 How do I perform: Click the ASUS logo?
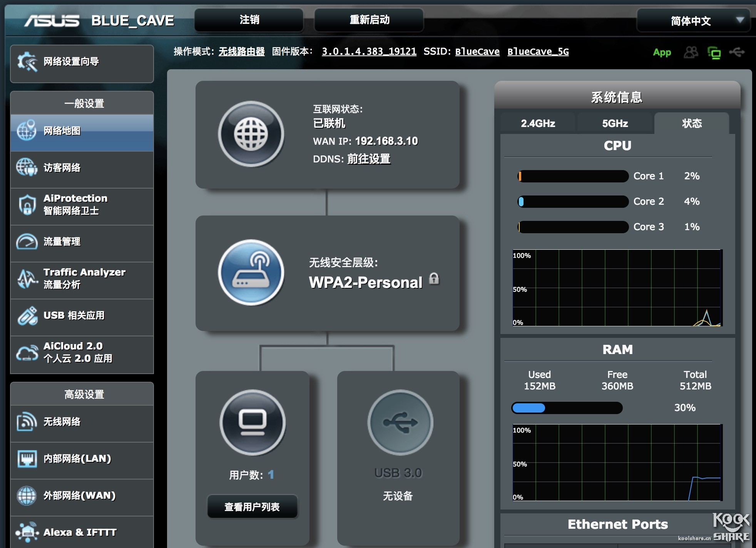point(52,21)
